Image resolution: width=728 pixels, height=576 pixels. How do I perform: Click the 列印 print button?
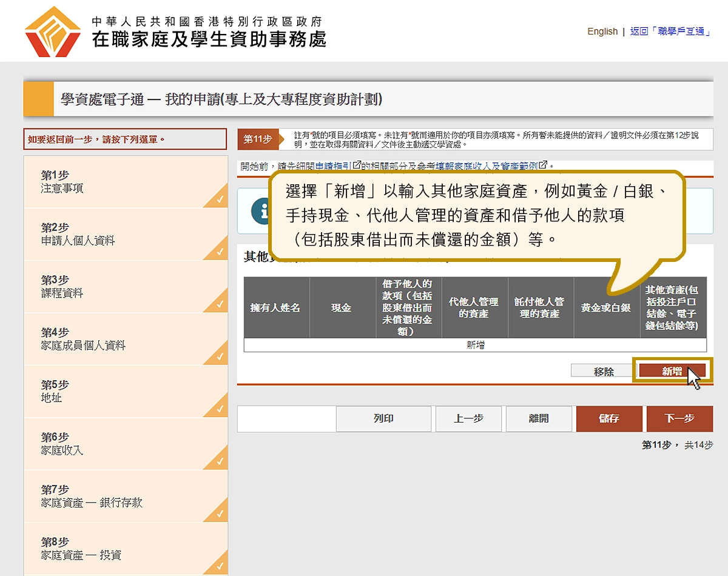383,419
